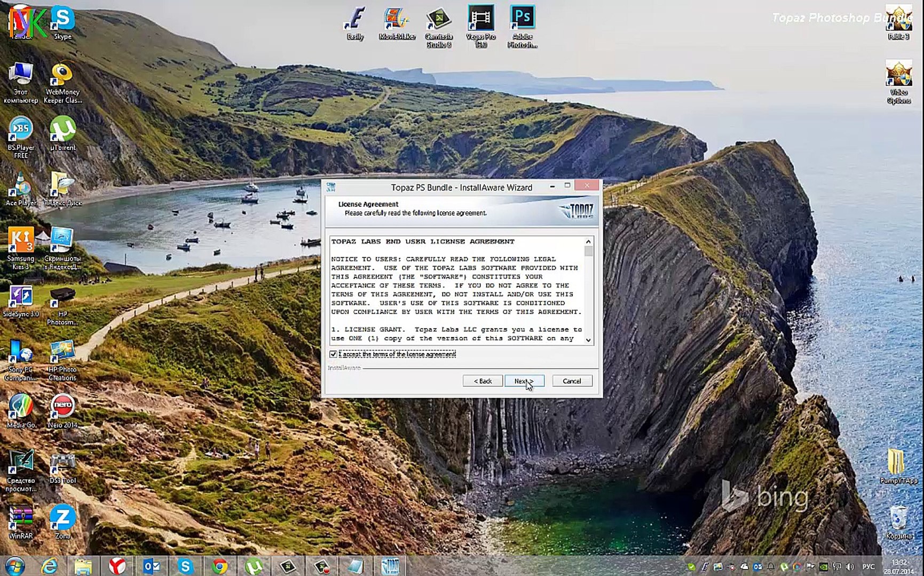
Task: Select the DS3 Tool desktop shortcut
Action: tap(62, 468)
